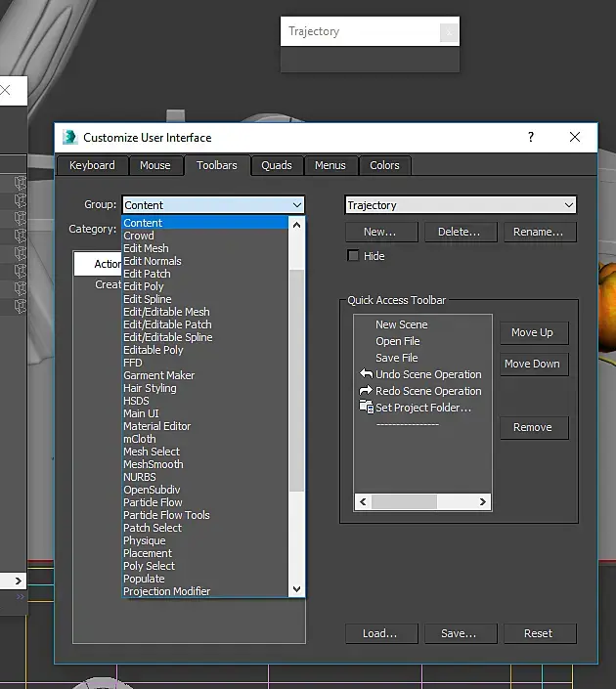Choose Edit Mesh from the list
Screen dimensions: 616x689
[x=205, y=248]
